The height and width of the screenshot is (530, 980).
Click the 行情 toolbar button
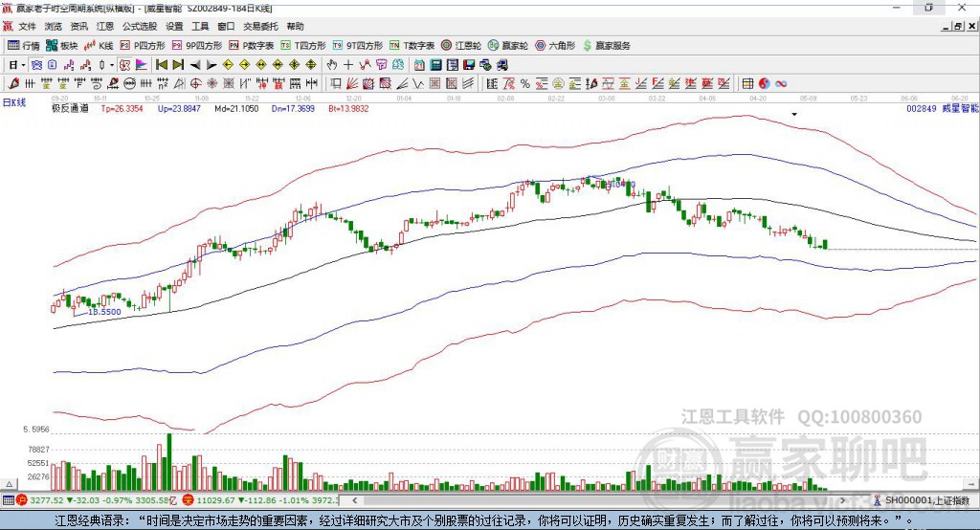[x=24, y=46]
